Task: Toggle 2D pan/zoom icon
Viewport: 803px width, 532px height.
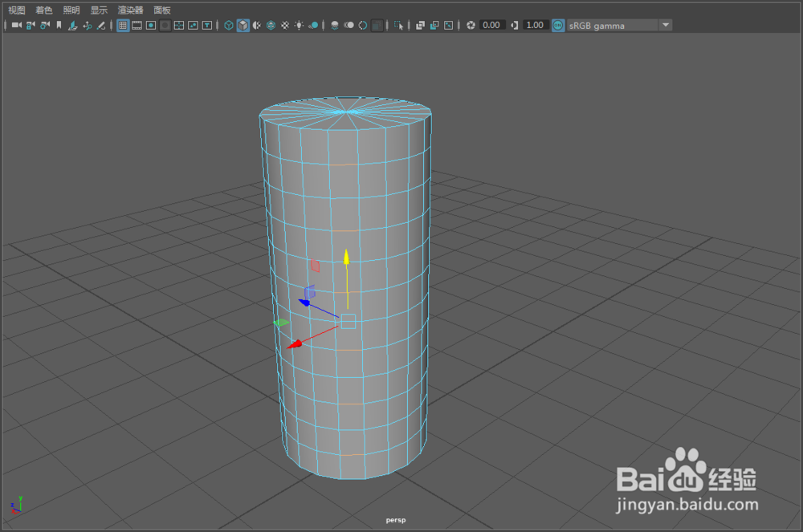Action: pos(87,25)
